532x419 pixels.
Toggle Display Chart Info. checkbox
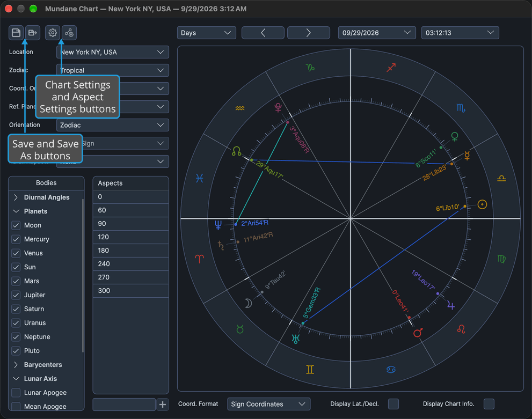pos(489,404)
